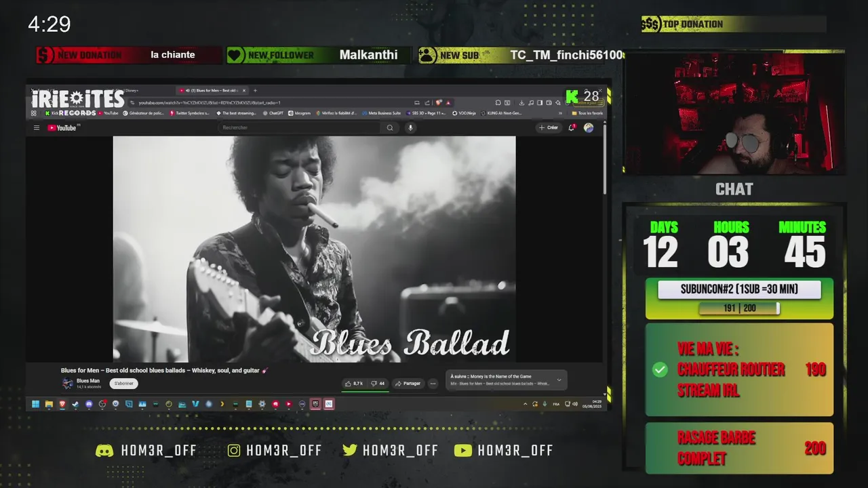The width and height of the screenshot is (868, 488).
Task: Like the Blues for Men video
Action: coord(353,384)
